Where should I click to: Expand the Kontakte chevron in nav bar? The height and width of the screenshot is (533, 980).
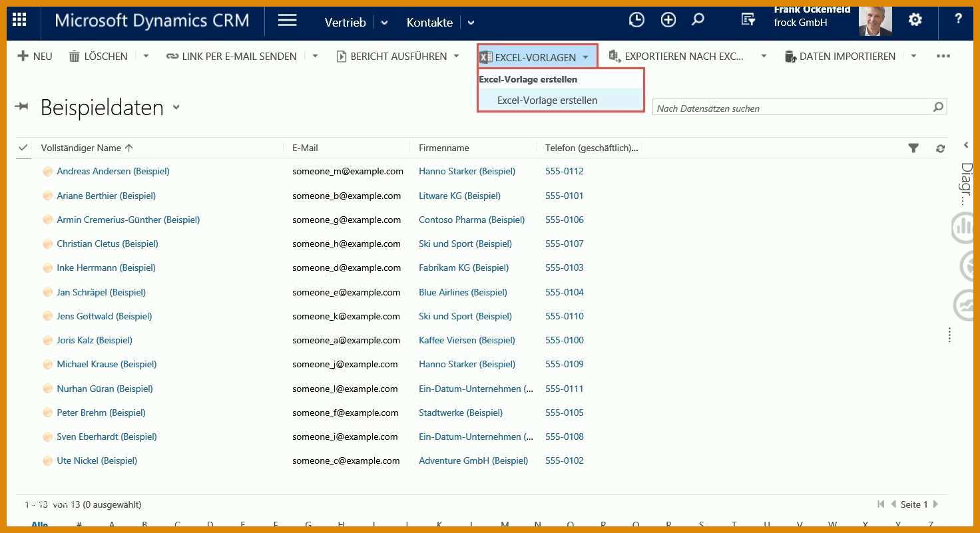[x=471, y=23]
